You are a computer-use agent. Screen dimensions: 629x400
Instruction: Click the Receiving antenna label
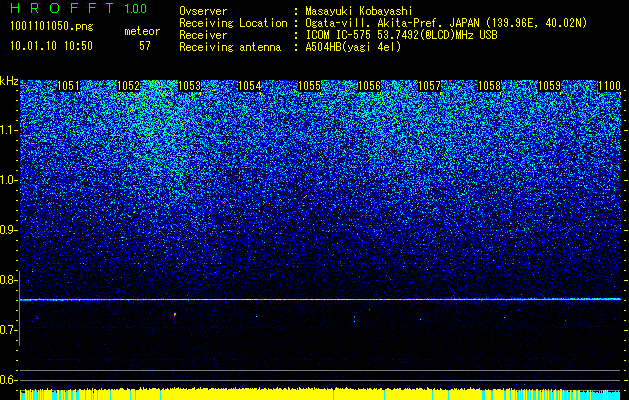[230, 47]
